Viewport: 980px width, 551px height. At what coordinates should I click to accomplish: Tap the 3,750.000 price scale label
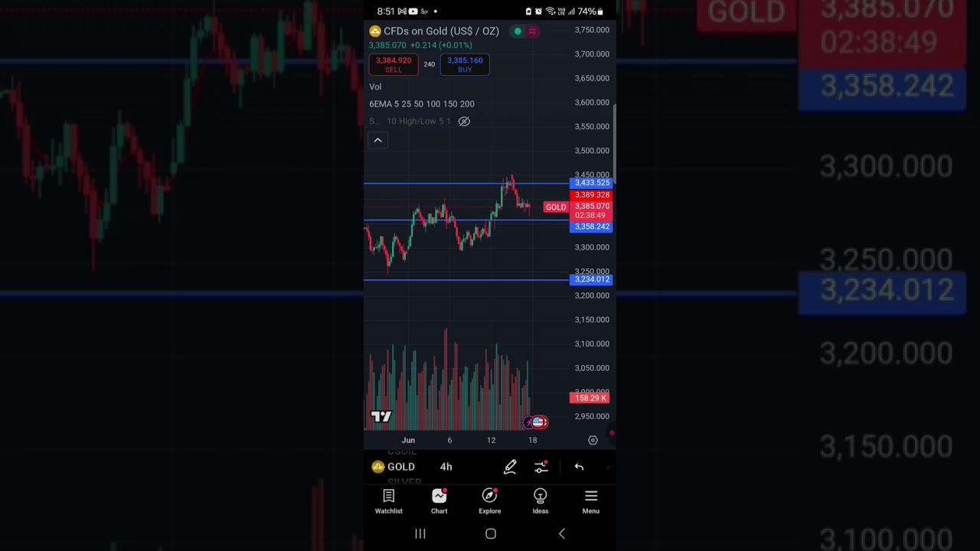point(592,30)
